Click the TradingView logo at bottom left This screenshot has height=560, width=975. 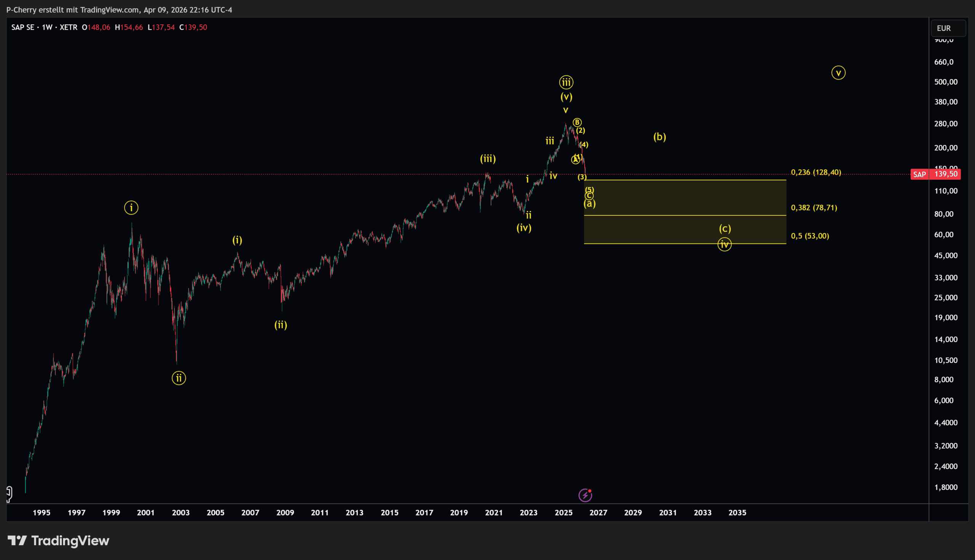pos(59,541)
